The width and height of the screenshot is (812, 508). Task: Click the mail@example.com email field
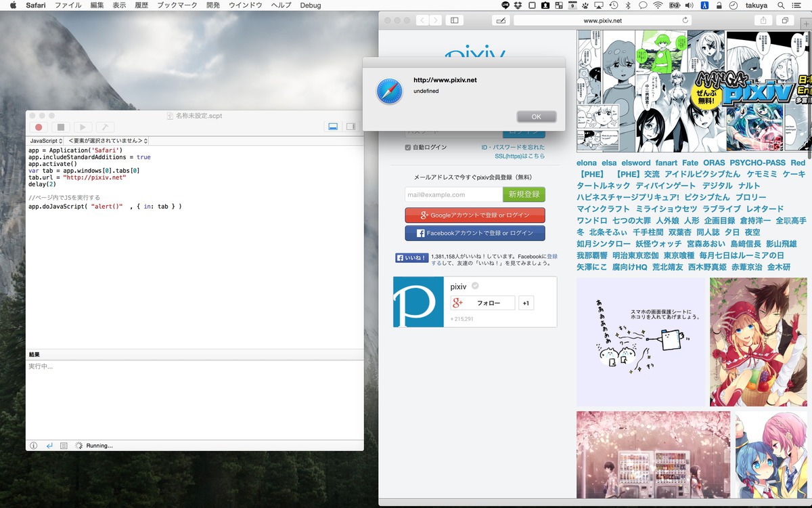(453, 194)
